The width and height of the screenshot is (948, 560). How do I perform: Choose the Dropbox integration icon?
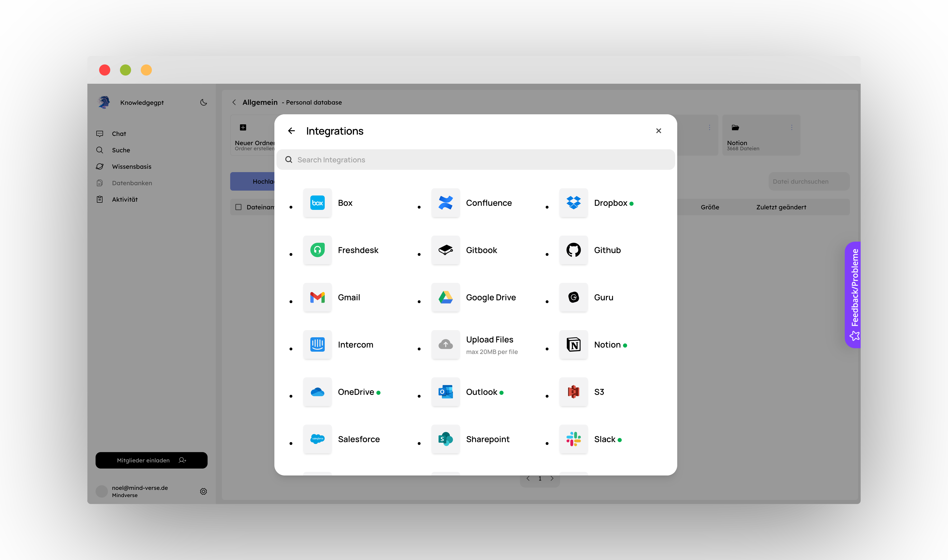point(573,203)
